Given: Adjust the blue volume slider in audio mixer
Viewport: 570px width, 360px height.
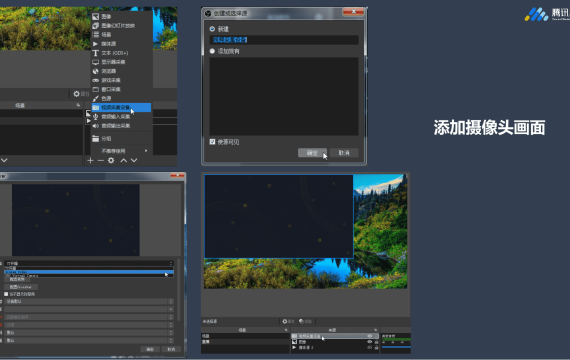Looking at the screenshot, I should (x=396, y=347).
